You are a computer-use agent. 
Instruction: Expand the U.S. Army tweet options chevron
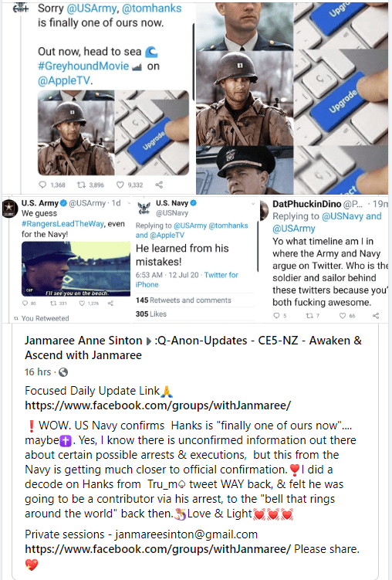tap(129, 203)
